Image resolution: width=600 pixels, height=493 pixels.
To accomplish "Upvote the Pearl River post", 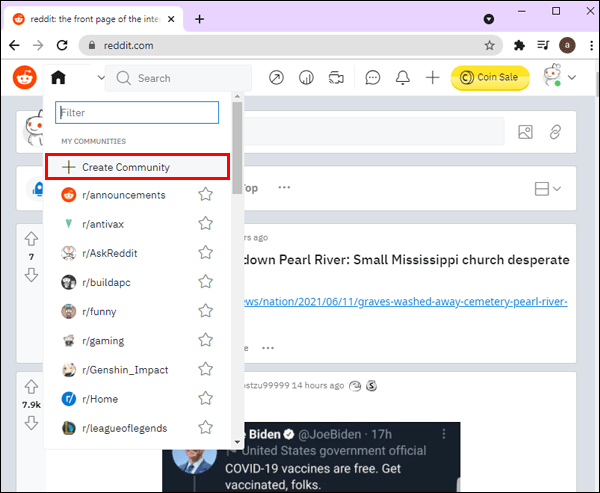I will click(x=31, y=239).
